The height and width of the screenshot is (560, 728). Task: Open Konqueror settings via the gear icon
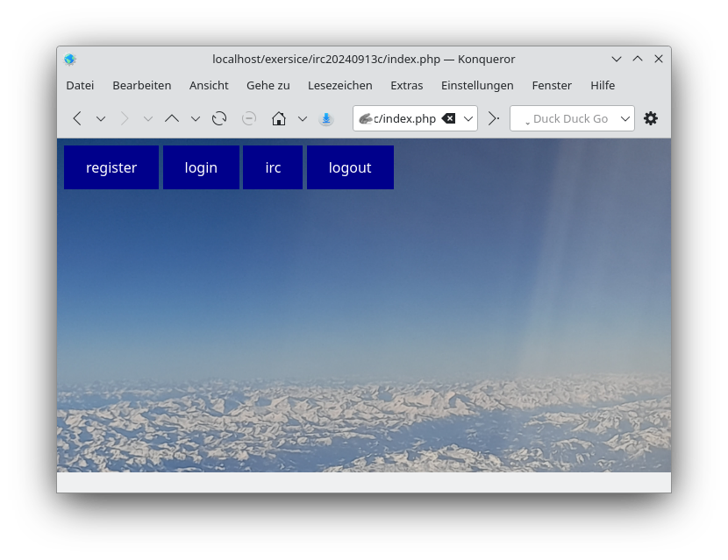(651, 118)
